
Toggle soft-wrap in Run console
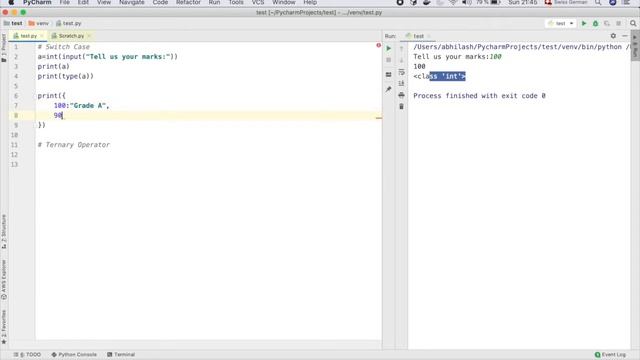pyautogui.click(x=402, y=72)
